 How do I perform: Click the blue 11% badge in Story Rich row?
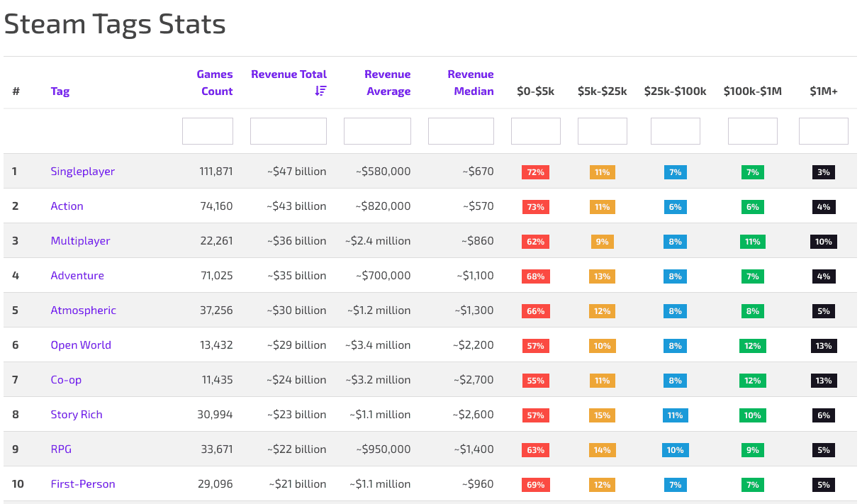click(x=676, y=415)
